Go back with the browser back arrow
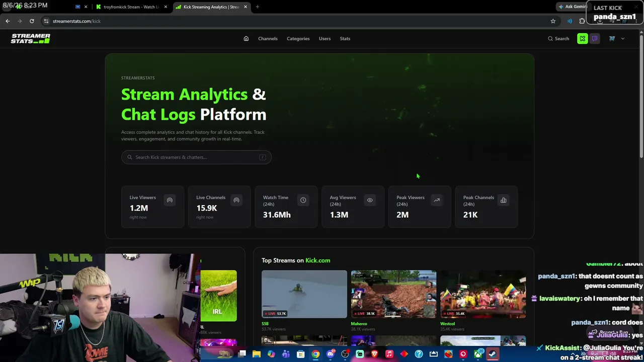The height and width of the screenshot is (362, 644). pyautogui.click(x=8, y=21)
